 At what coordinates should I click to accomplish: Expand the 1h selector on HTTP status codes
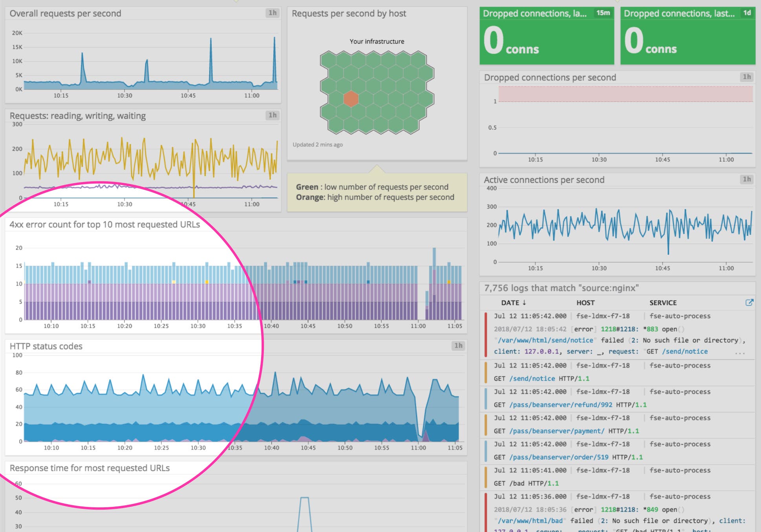[x=458, y=346]
